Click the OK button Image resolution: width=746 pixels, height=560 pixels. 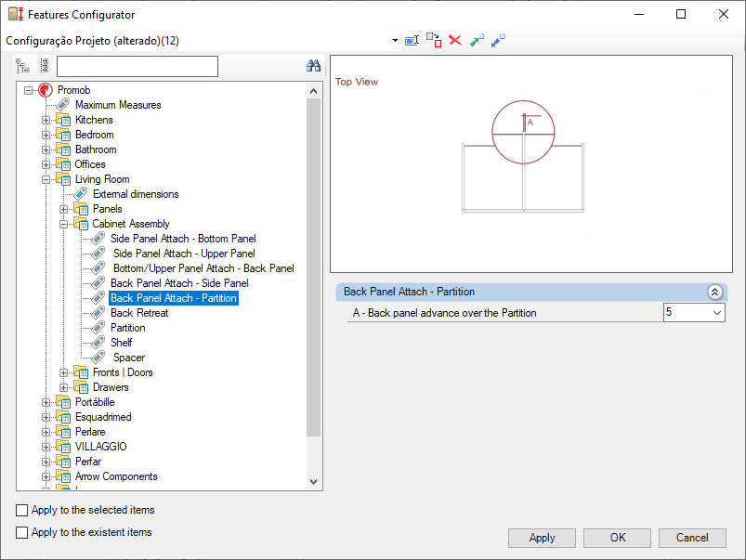pyautogui.click(x=618, y=538)
